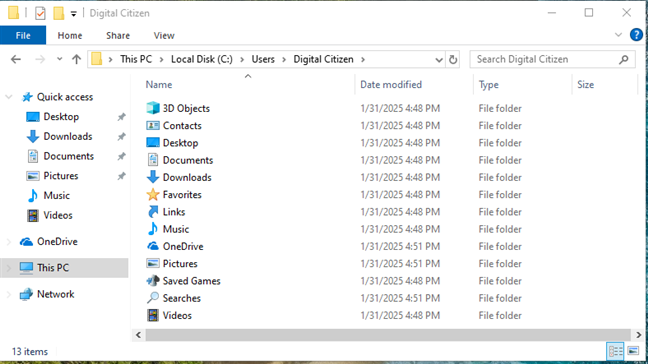The height and width of the screenshot is (364, 648).
Task: Select Documents in Quick access sidebar
Action: [69, 156]
